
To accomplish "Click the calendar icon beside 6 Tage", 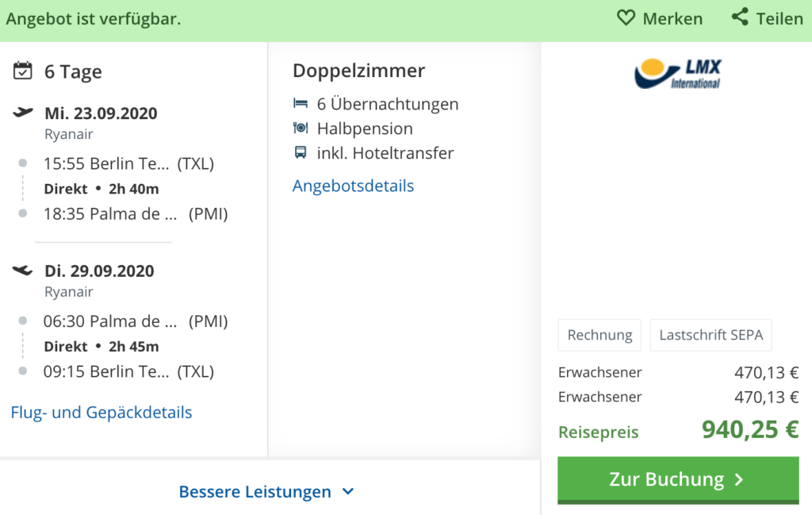I will pyautogui.click(x=23, y=71).
